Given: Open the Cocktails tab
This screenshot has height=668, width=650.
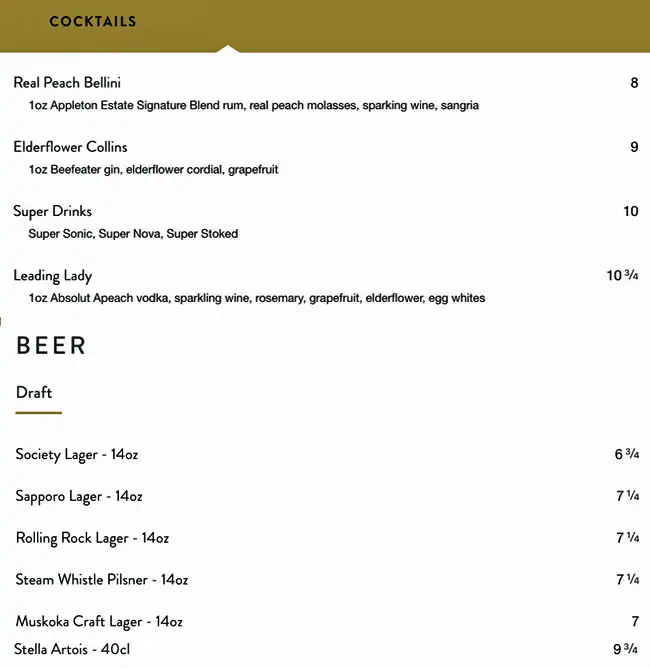Looking at the screenshot, I should (92, 21).
